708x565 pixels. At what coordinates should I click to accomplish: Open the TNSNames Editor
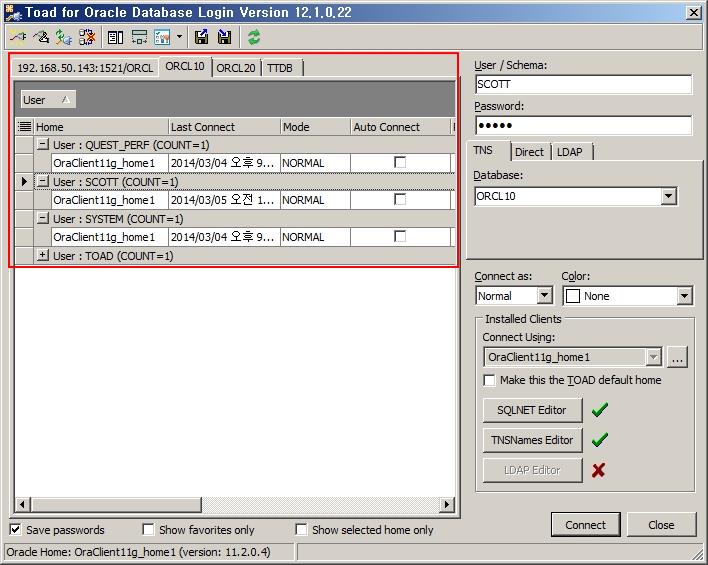click(532, 440)
